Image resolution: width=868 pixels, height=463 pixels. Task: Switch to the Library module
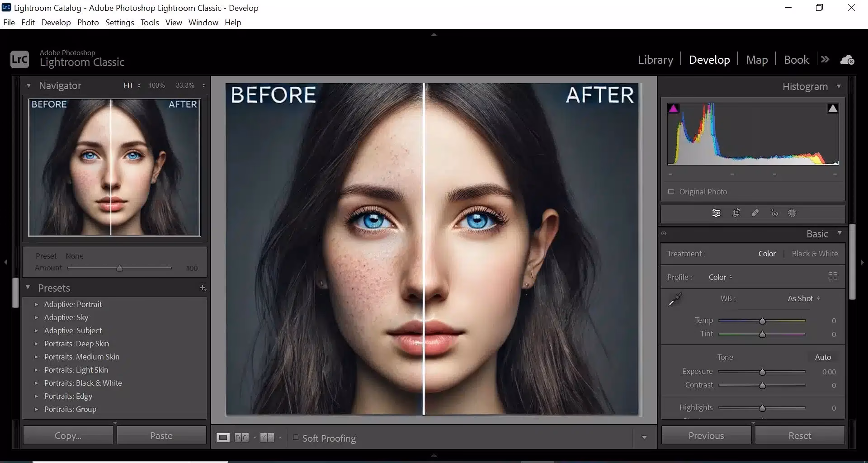[655, 59]
